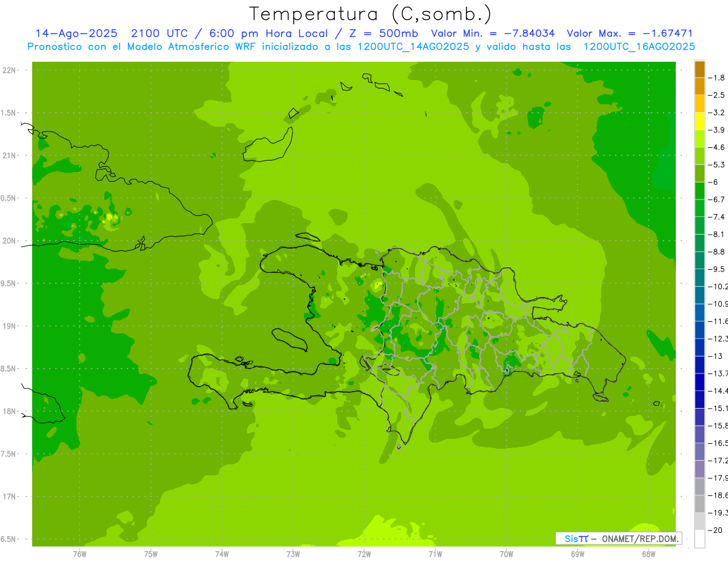This screenshot has width=728, height=562.
Task: Click the "-1.8" color scale value
Action: click(x=717, y=78)
